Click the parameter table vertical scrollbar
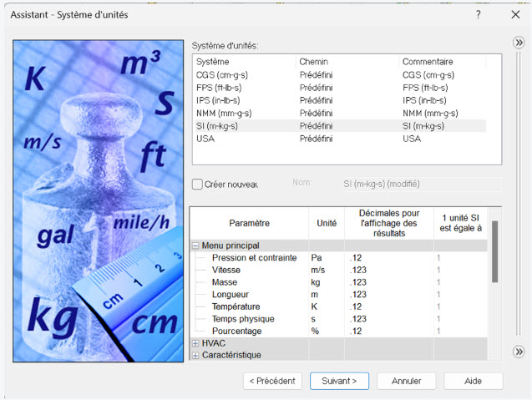The height and width of the screenshot is (400, 532). tap(494, 251)
